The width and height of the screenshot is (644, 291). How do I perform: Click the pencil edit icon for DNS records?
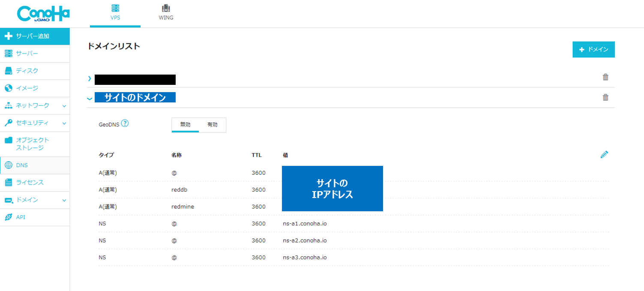coord(604,155)
